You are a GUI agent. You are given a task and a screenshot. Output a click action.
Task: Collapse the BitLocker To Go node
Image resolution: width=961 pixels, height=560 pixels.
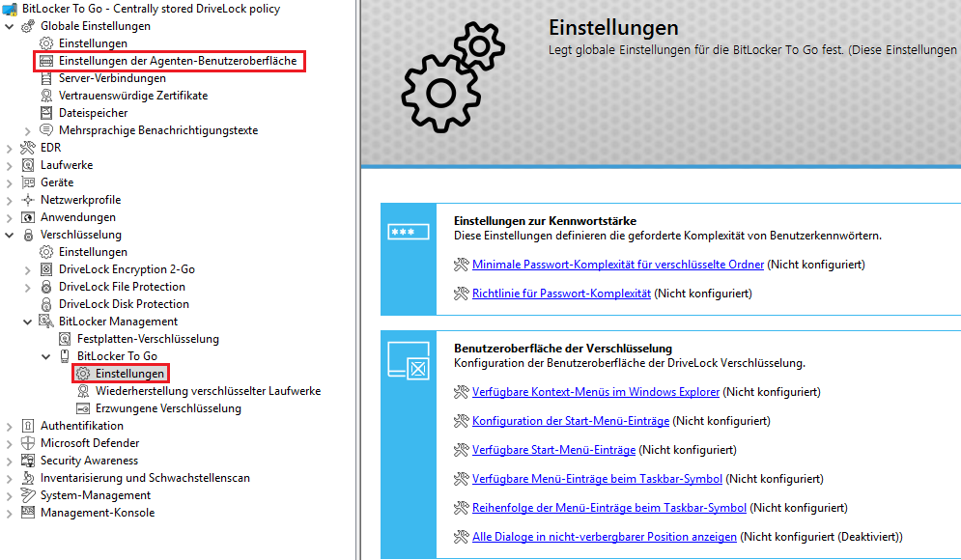[46, 356]
